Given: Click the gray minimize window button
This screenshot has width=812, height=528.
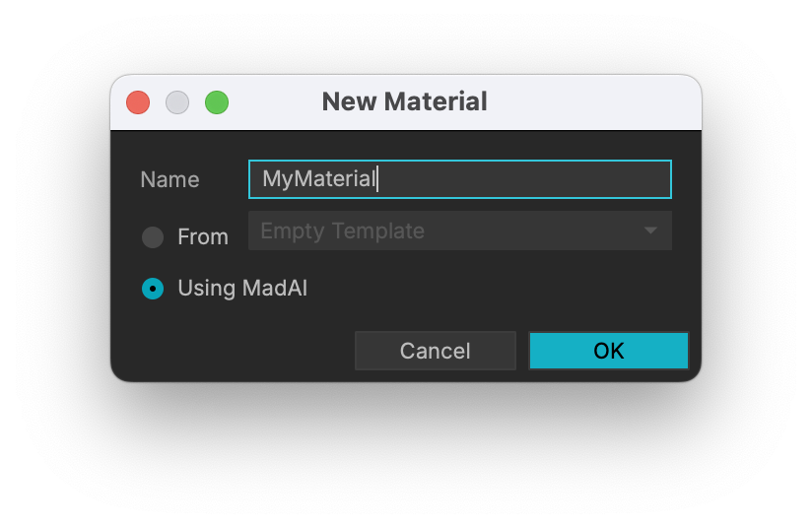Looking at the screenshot, I should 177,102.
